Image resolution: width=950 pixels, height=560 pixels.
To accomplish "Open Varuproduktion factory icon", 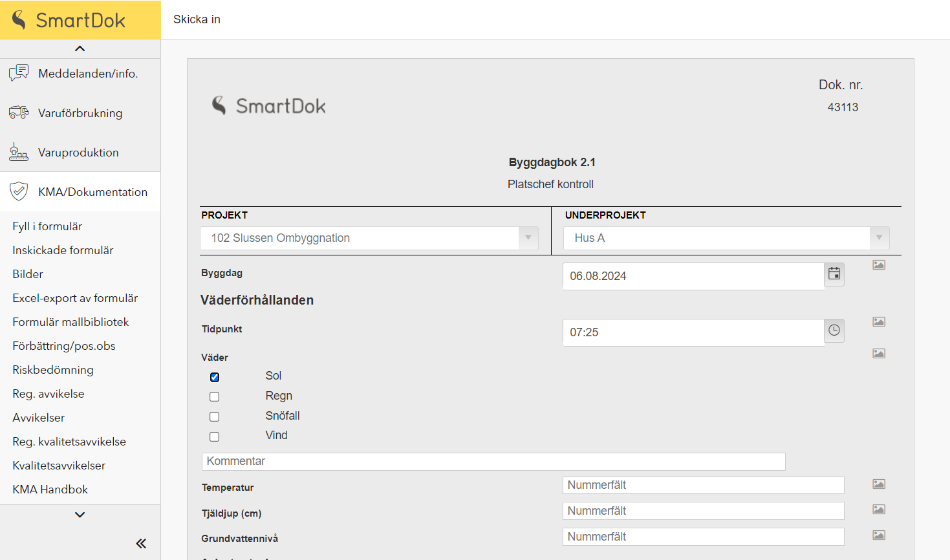I will click(19, 153).
